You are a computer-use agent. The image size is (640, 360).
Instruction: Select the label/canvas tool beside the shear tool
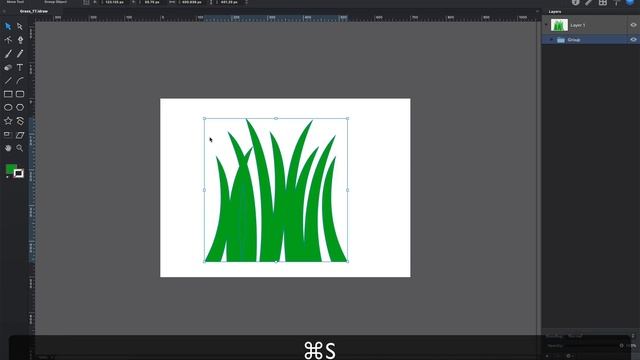7,134
